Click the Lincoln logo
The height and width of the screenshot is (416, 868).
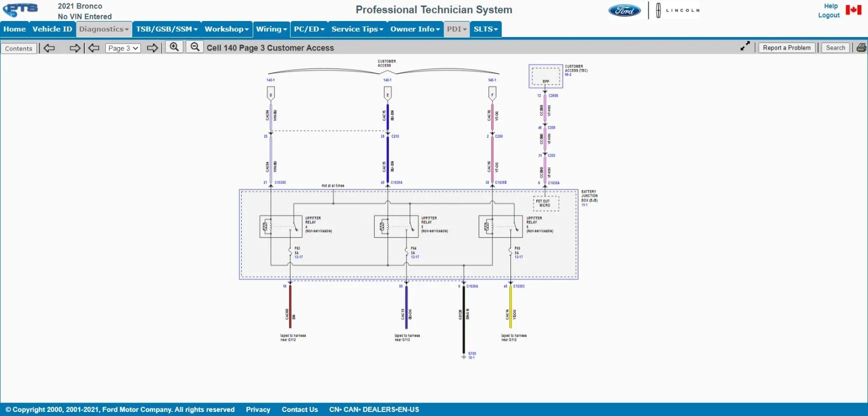(678, 10)
